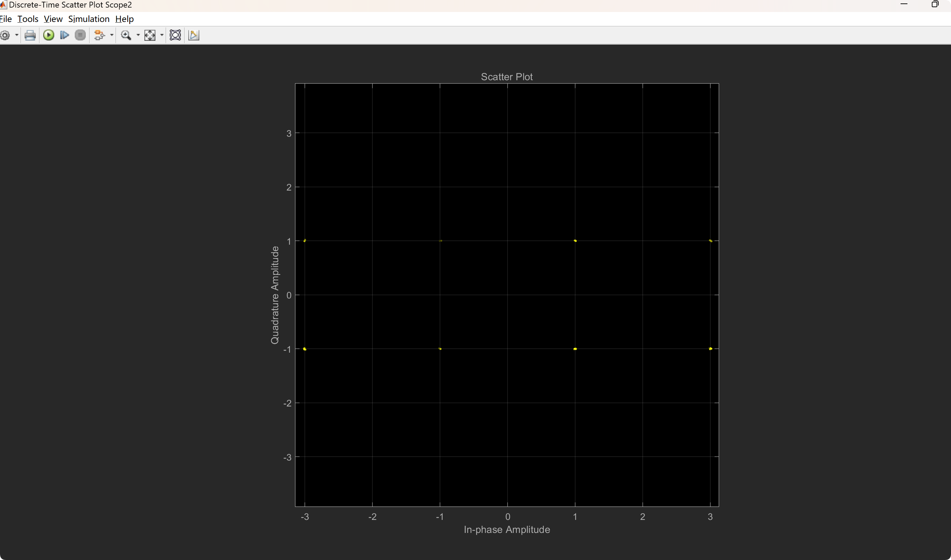Click the Scale Axes Limits icon
This screenshot has width=951, height=560.
click(150, 36)
